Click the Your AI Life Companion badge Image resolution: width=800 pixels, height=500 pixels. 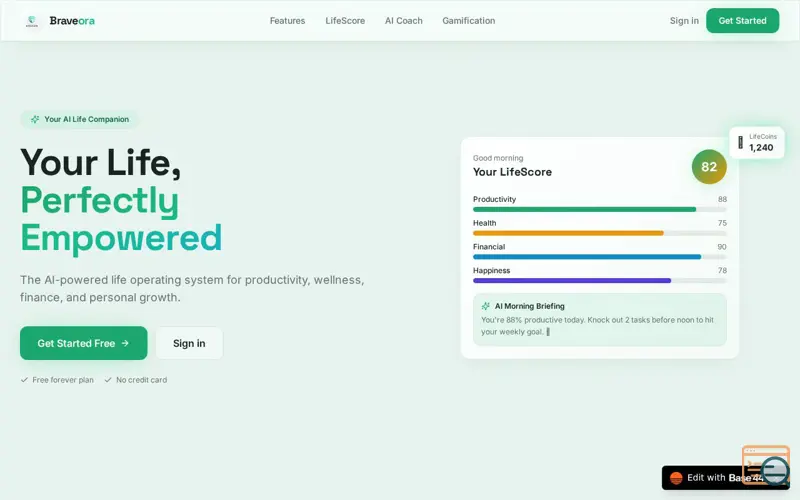click(x=79, y=119)
